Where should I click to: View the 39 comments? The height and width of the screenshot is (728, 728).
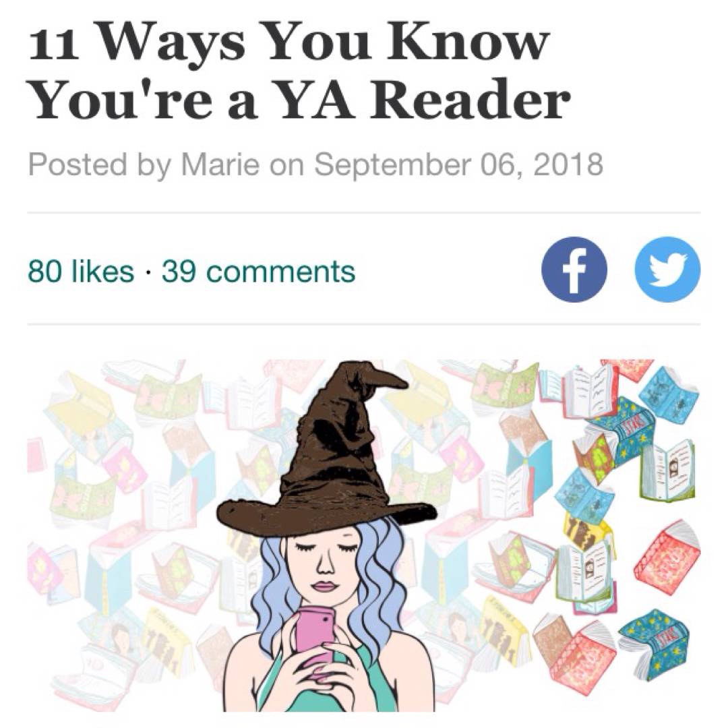tap(259, 272)
